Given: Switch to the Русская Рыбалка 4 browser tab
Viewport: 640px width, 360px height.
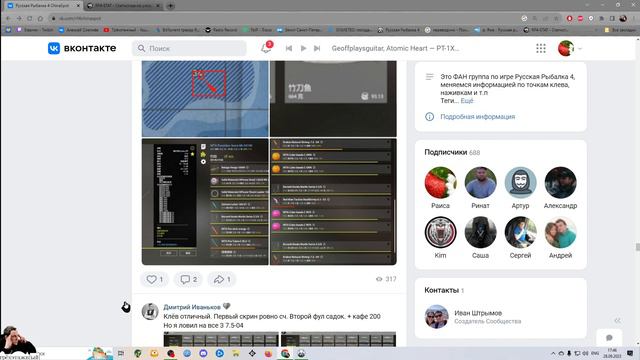Looking at the screenshot, I should (x=43, y=6).
